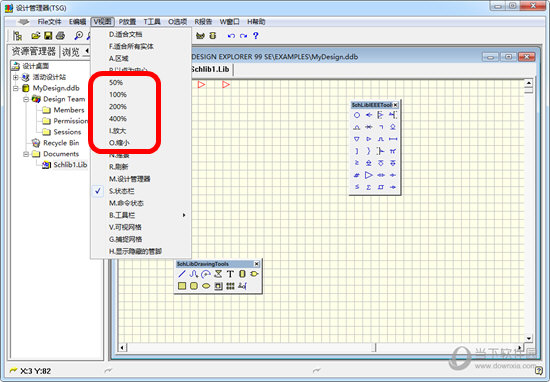Select the elliptical arc tool in SchLibDrawingTools
Viewport: 550px width, 382px height.
point(206,274)
